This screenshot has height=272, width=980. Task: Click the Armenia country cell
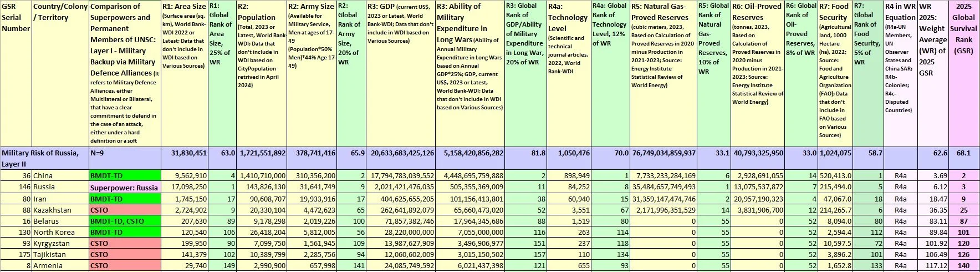tap(60, 265)
